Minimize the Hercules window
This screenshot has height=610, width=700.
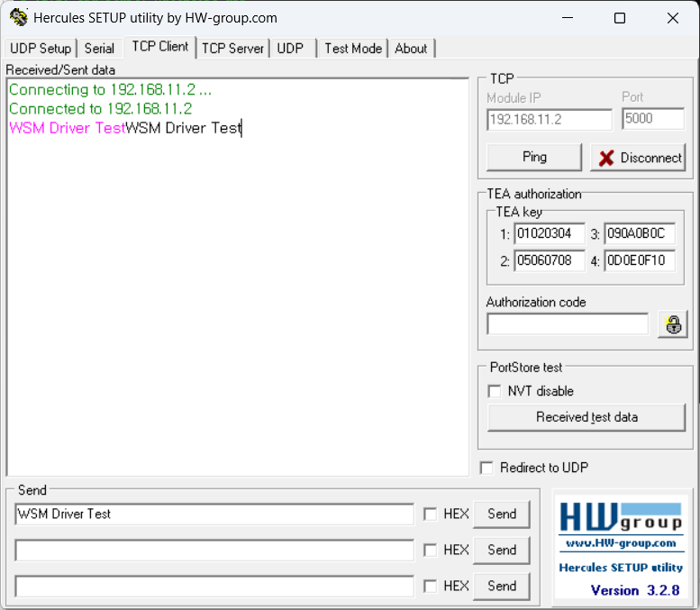[568, 18]
